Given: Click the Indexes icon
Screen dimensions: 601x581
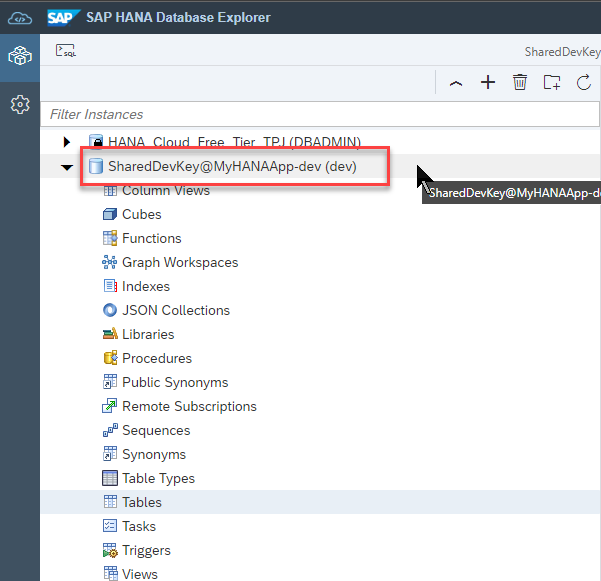Looking at the screenshot, I should [x=110, y=286].
